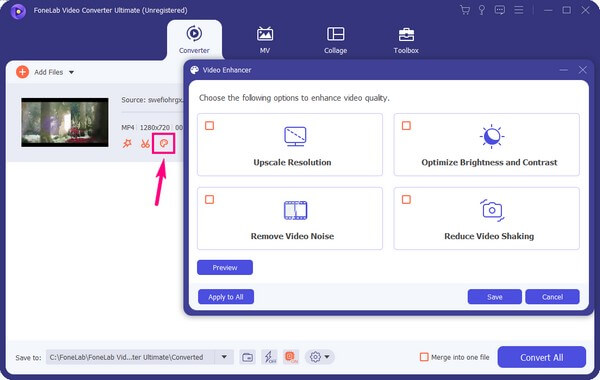The width and height of the screenshot is (600, 380).
Task: Save the video enhancer settings
Action: [x=494, y=297]
